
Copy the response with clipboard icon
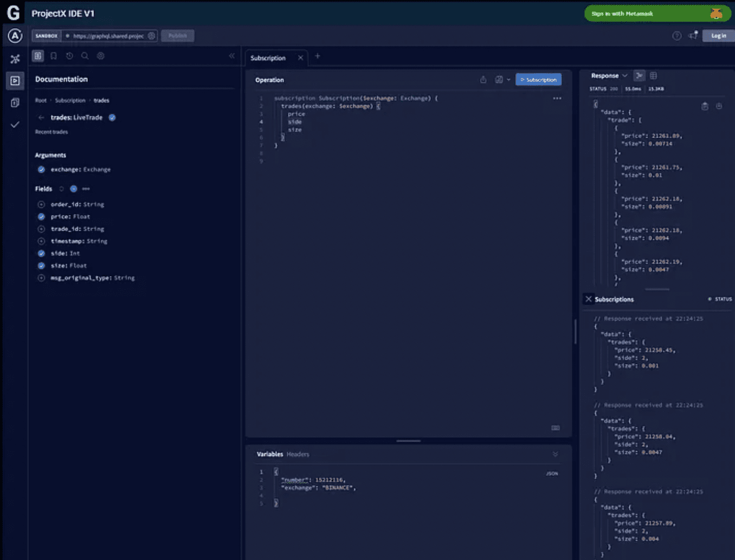[x=705, y=106]
